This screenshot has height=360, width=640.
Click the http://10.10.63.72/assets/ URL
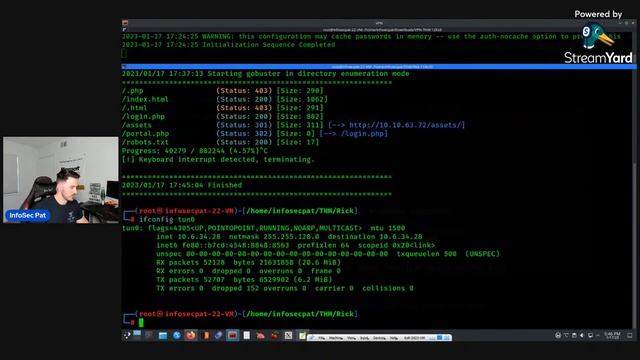pos(404,125)
